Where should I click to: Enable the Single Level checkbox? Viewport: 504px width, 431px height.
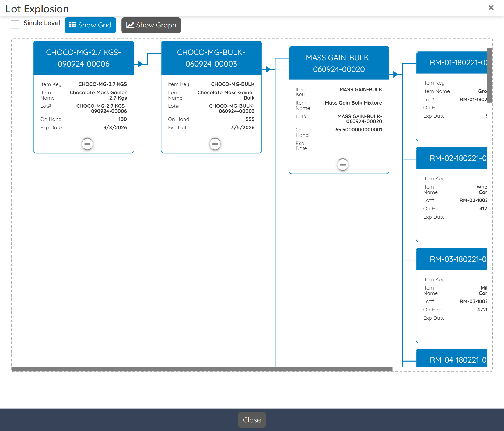(x=15, y=25)
